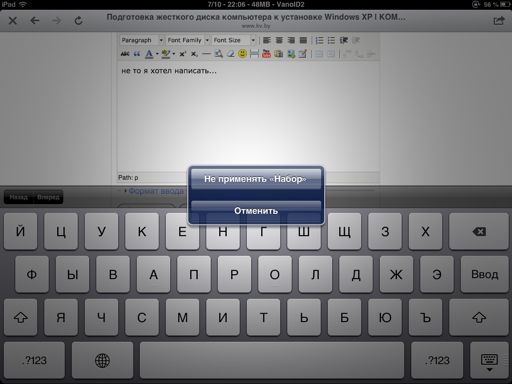Screen dimensions: 512x384
Task: Toggle the left .?123 symbols key
Action: 34,360
